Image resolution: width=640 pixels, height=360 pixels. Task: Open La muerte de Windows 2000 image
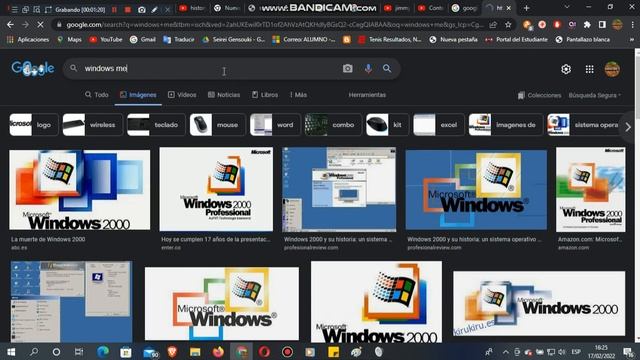click(x=80, y=190)
